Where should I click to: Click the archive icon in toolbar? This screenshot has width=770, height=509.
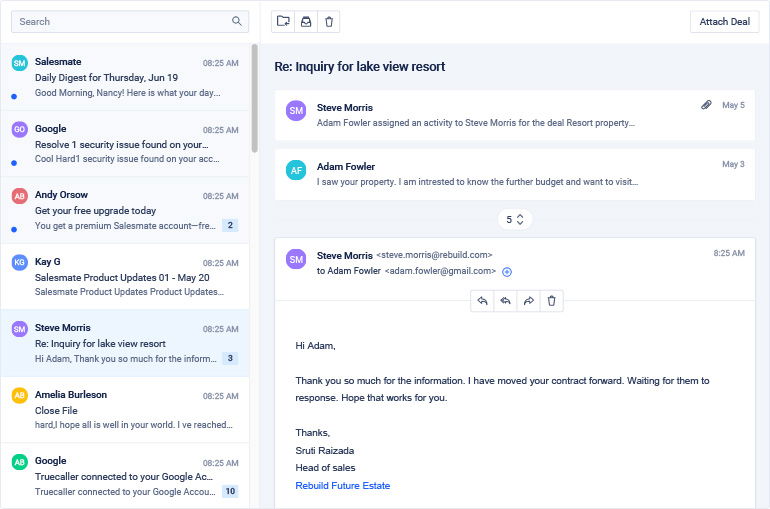tap(306, 22)
